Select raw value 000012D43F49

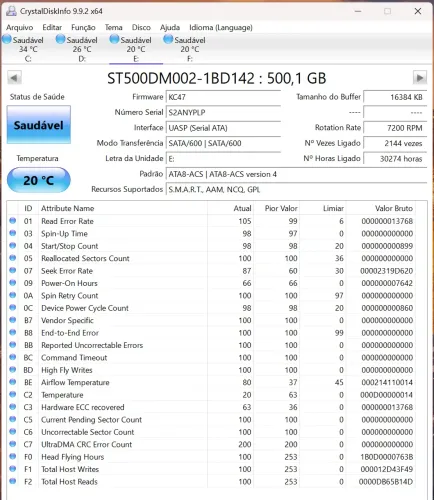pyautogui.click(x=387, y=469)
